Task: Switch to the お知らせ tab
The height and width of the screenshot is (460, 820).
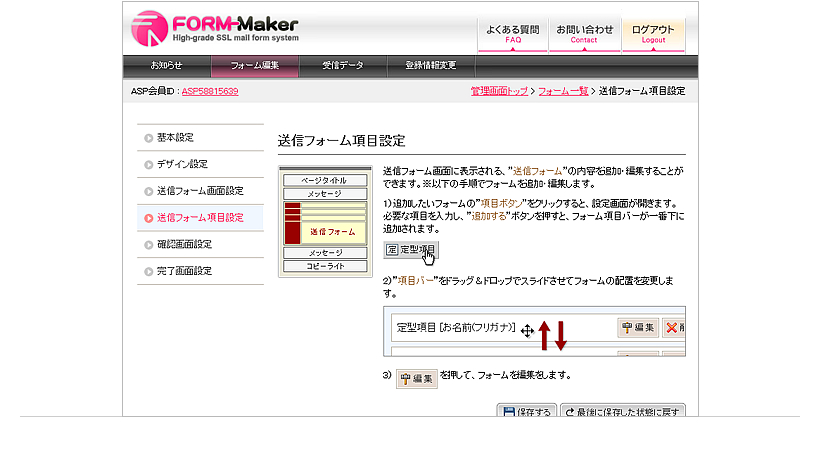Action: [167, 65]
